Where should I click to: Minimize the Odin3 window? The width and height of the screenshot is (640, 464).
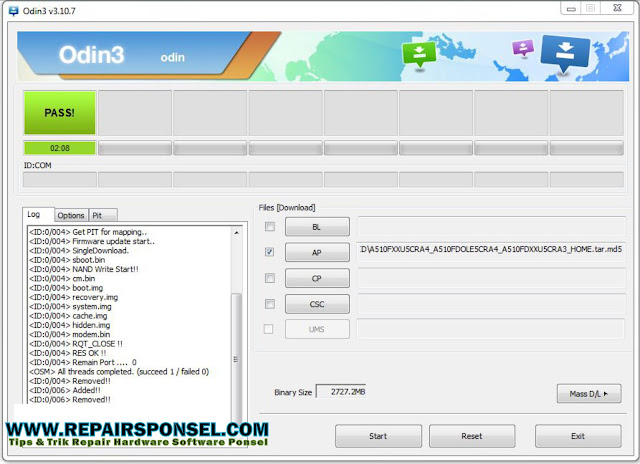point(571,8)
